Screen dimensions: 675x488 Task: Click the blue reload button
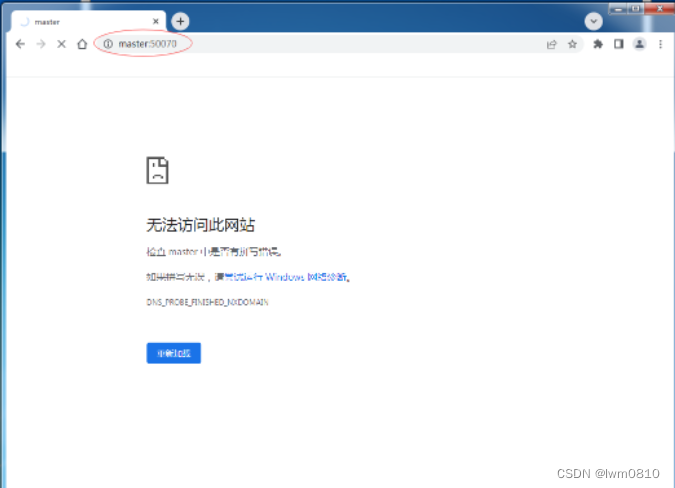(173, 353)
